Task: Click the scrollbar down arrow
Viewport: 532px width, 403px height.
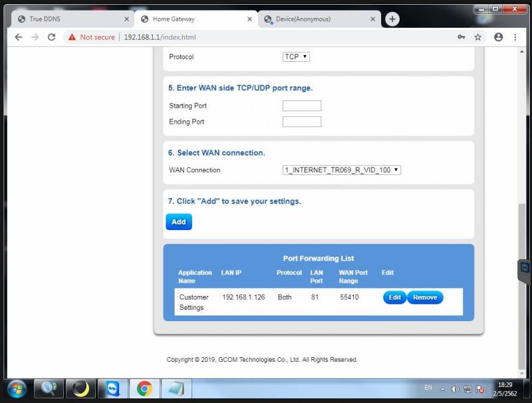Action: pos(522,374)
